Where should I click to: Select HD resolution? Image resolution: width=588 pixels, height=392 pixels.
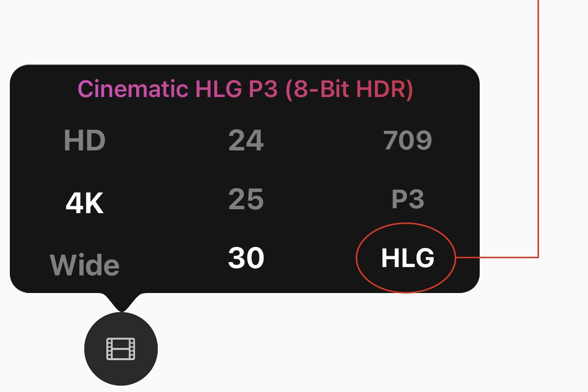tap(85, 141)
